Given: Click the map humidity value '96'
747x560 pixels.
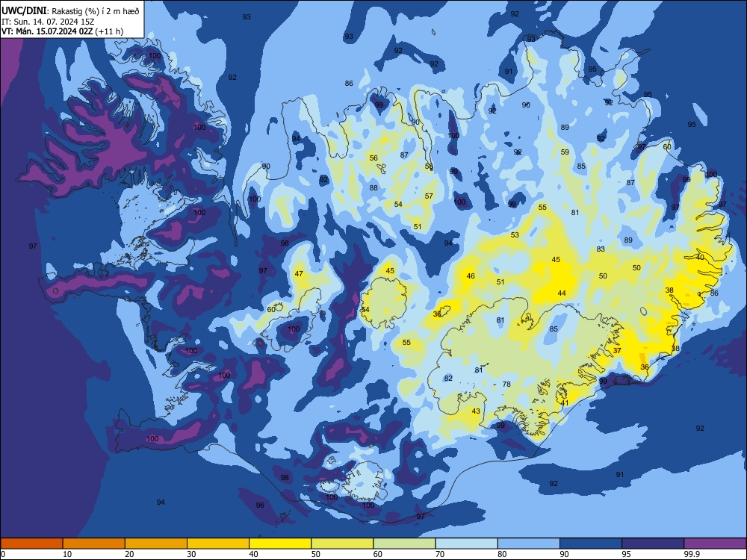Looking at the screenshot, I should pyautogui.click(x=260, y=505).
